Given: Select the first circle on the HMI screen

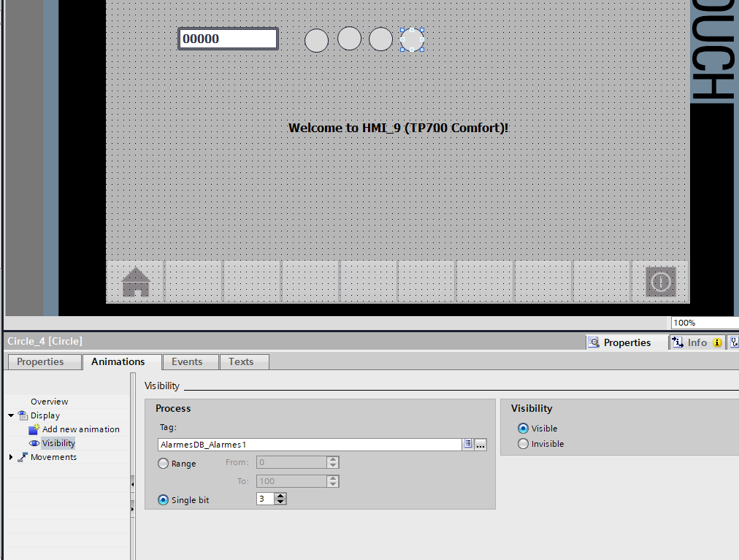Looking at the screenshot, I should point(316,40).
